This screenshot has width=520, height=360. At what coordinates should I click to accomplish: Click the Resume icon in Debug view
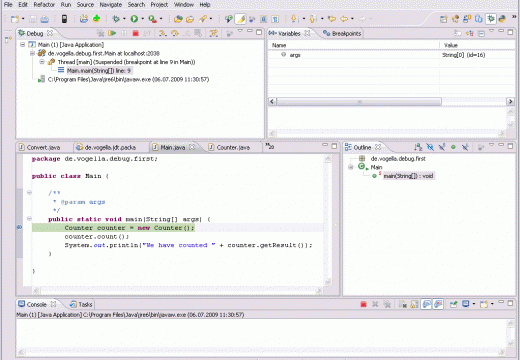(112, 33)
